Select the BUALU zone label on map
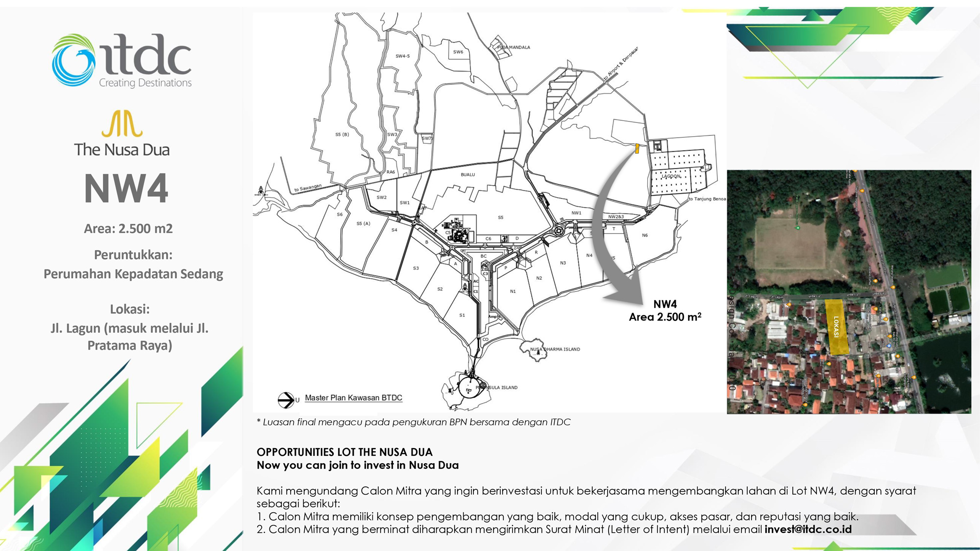The height and width of the screenshot is (551, 980). [x=467, y=175]
